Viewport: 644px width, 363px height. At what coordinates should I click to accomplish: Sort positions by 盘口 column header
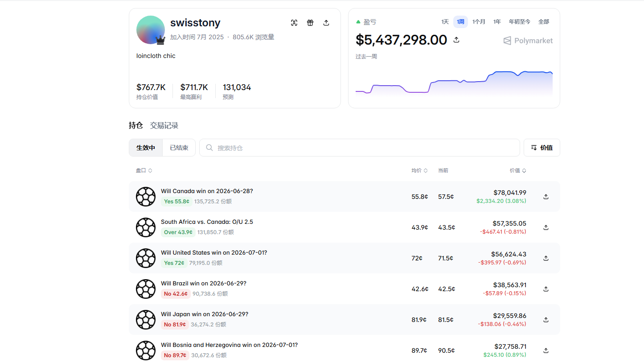(144, 170)
